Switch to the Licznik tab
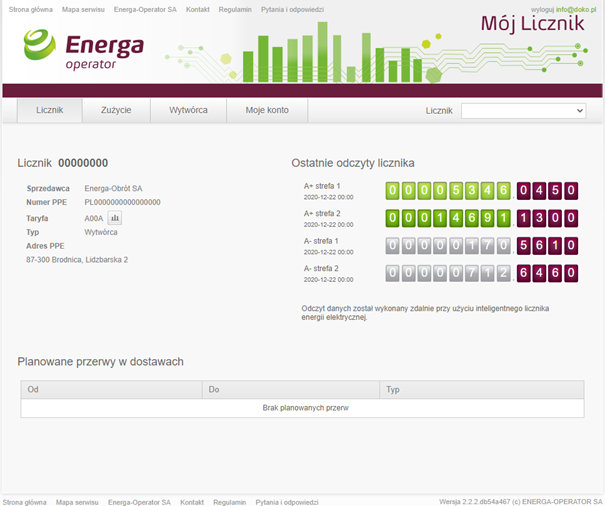605x506 pixels. (x=49, y=110)
